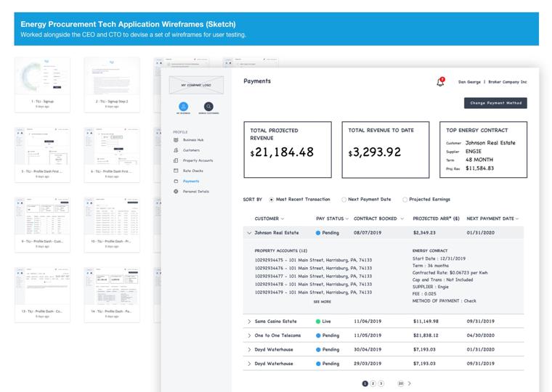Screen dimensions: 552x392
Task: Open Rate Checks in the sidebar
Action: click(193, 171)
